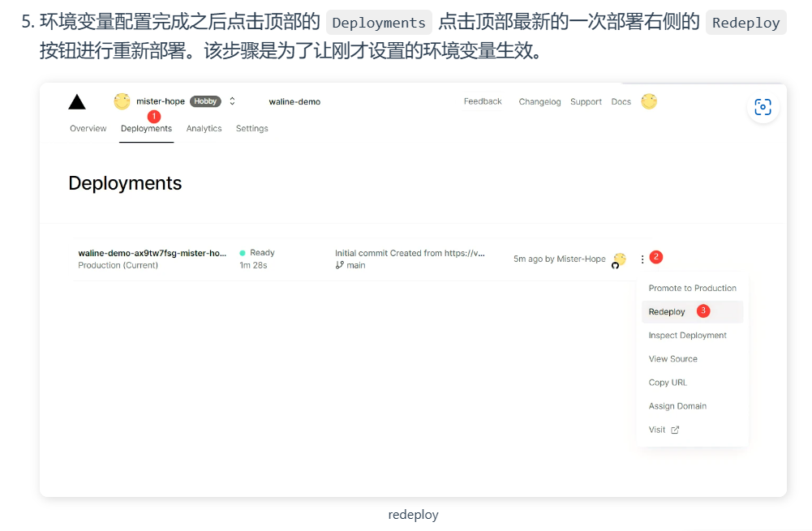
Task: Select Redeploy in the context menu
Action: click(x=693, y=311)
